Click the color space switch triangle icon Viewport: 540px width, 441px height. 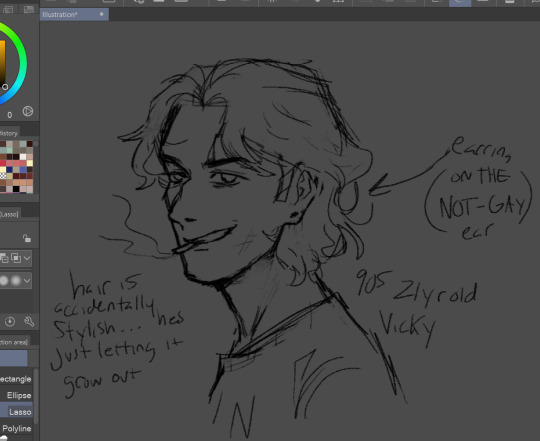click(28, 111)
